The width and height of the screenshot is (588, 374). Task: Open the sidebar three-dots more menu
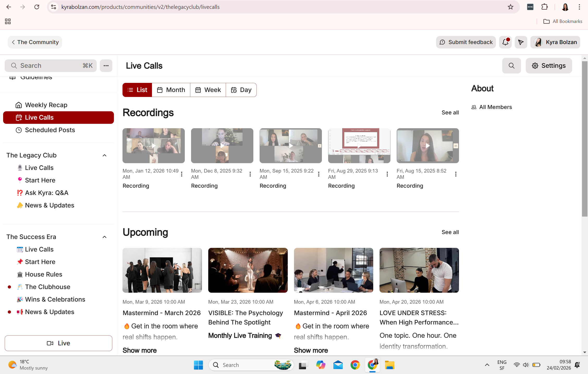tap(106, 66)
